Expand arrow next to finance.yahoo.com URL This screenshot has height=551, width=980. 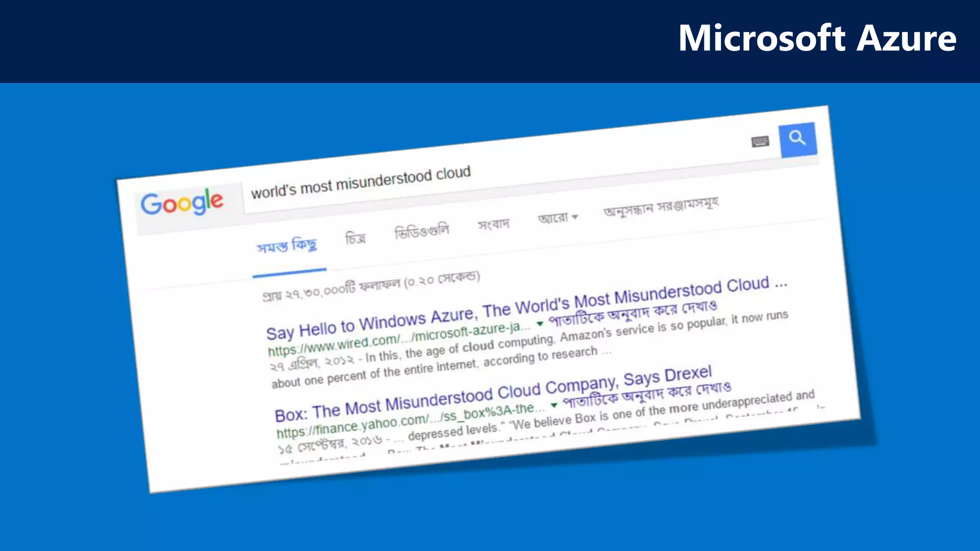(554, 405)
